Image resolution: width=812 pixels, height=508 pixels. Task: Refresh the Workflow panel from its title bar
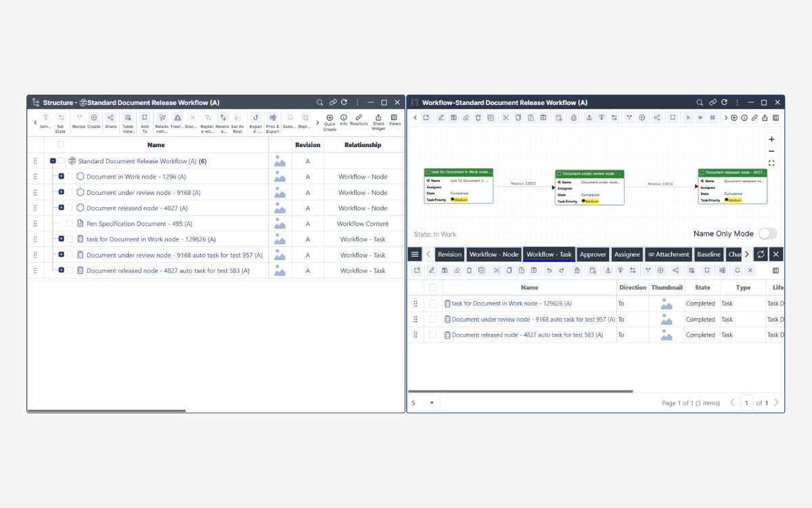click(724, 103)
